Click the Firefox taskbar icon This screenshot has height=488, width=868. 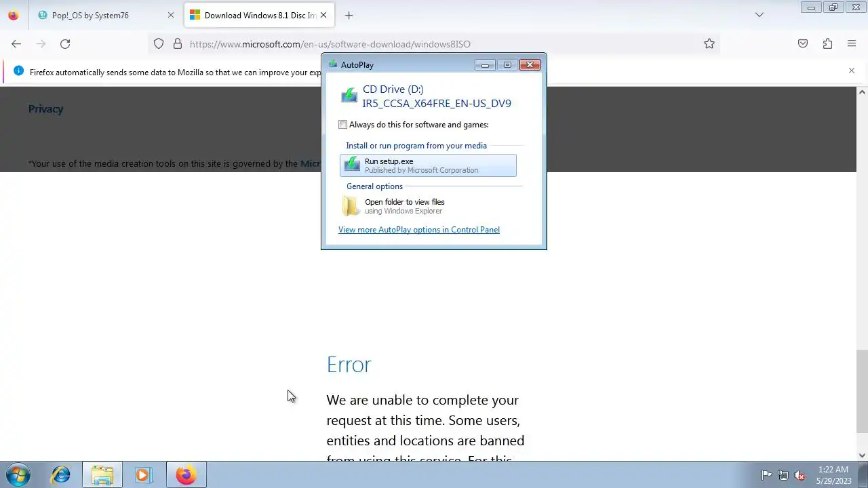click(x=186, y=475)
